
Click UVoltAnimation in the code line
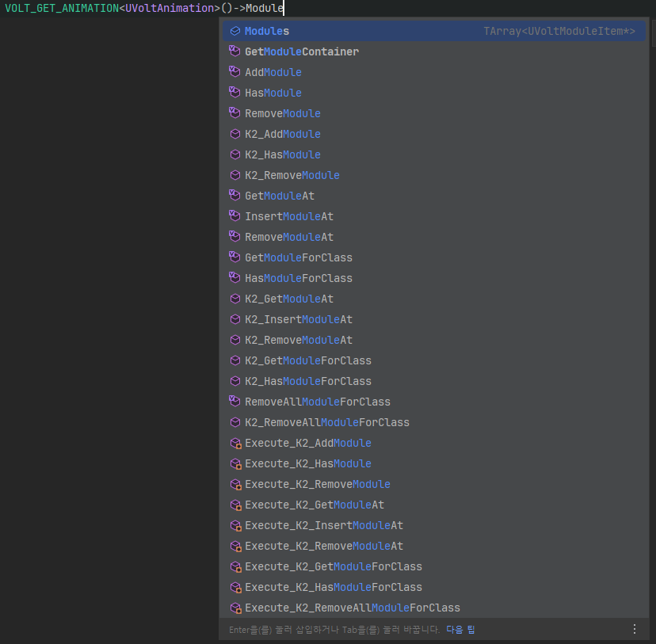point(173,8)
